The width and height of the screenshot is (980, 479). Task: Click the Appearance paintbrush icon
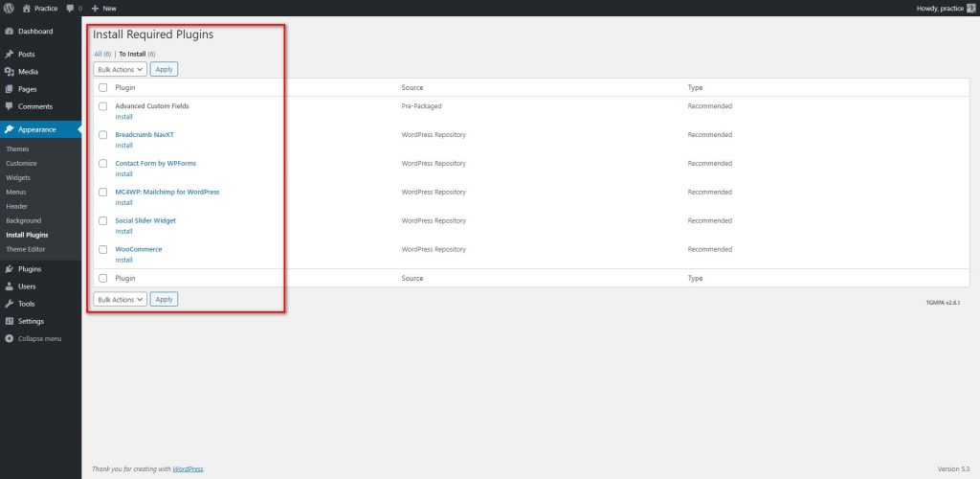pos(10,129)
